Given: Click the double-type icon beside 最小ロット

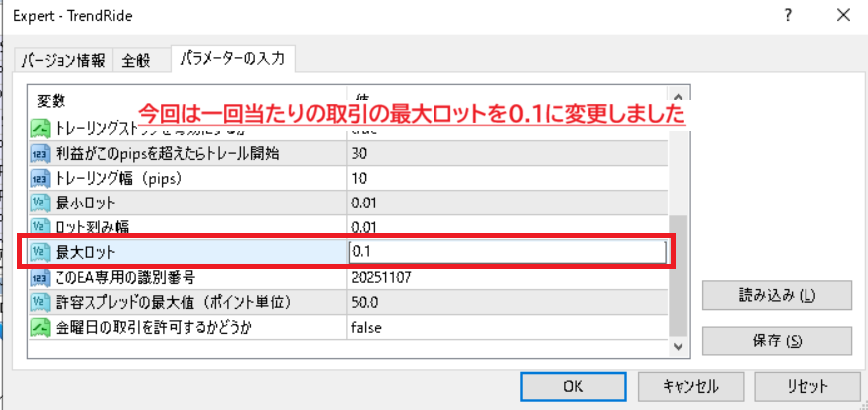Looking at the screenshot, I should (x=38, y=203).
